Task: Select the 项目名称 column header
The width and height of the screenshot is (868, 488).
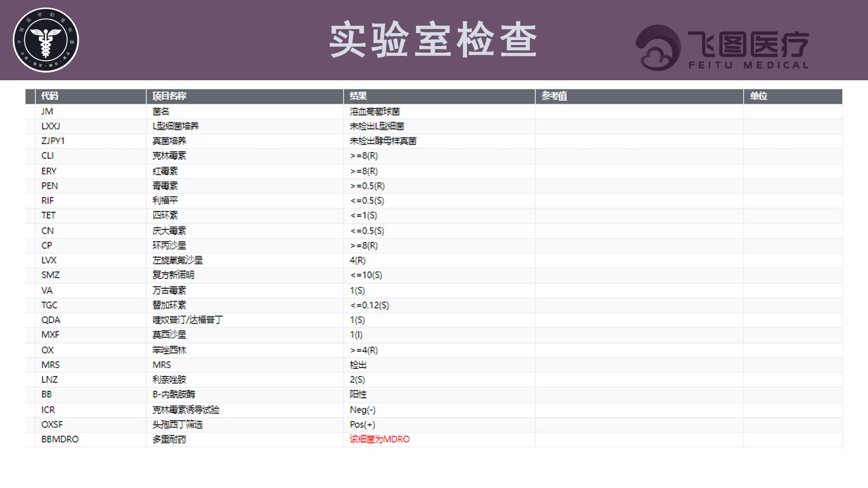Action: point(245,96)
